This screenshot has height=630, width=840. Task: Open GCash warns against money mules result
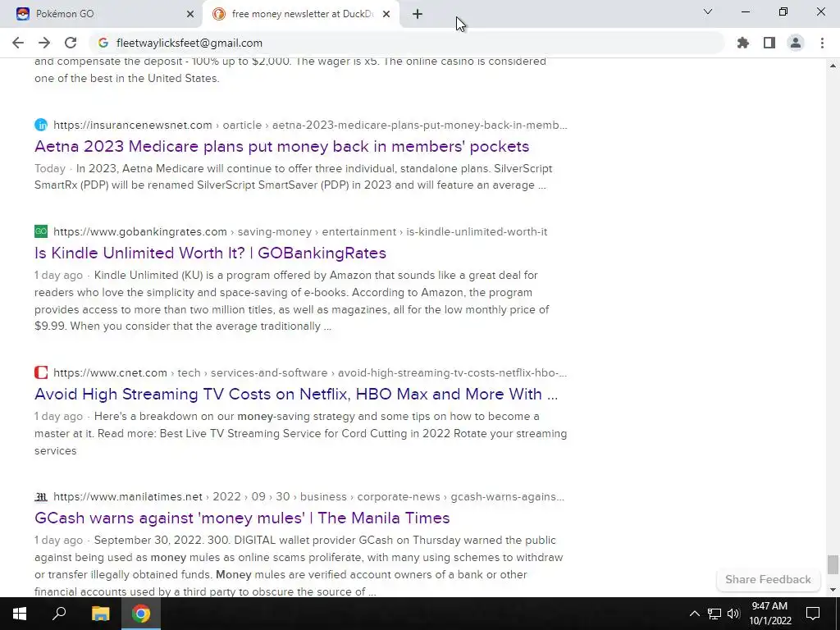point(242,518)
